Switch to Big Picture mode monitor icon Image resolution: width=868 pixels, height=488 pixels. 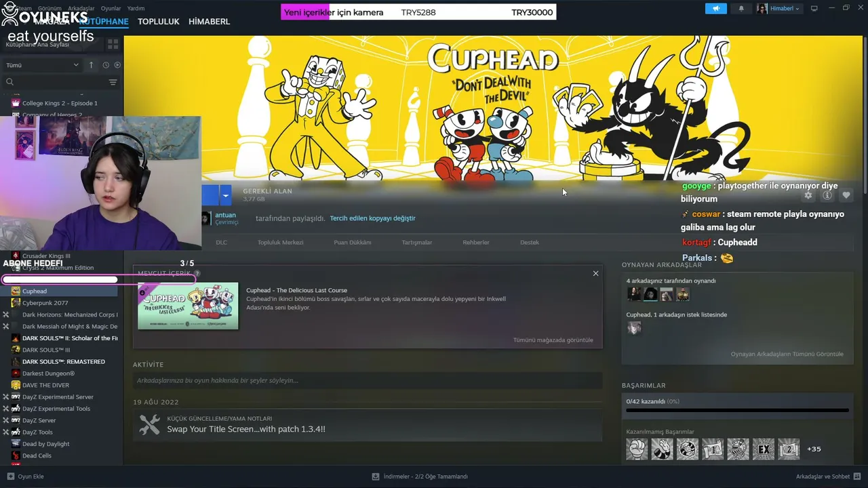pos(814,8)
